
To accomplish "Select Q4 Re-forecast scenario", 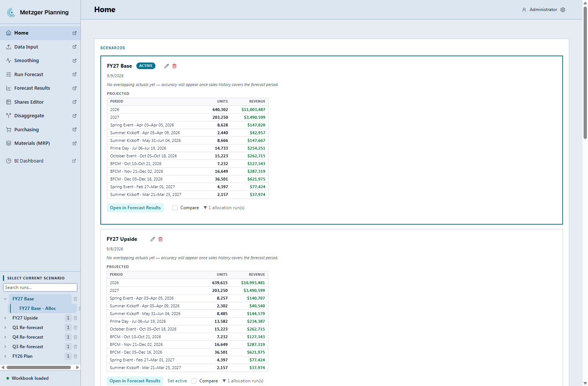I will [x=28, y=337].
